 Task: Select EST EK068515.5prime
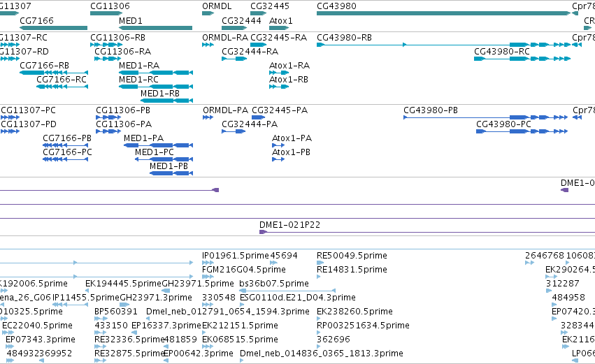tap(240, 340)
